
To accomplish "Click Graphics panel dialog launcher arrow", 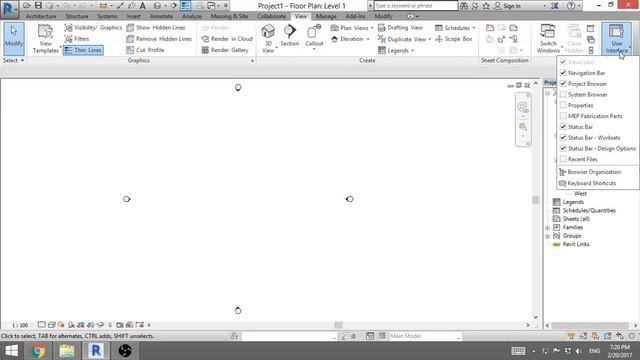I will pyautogui.click(x=252, y=61).
